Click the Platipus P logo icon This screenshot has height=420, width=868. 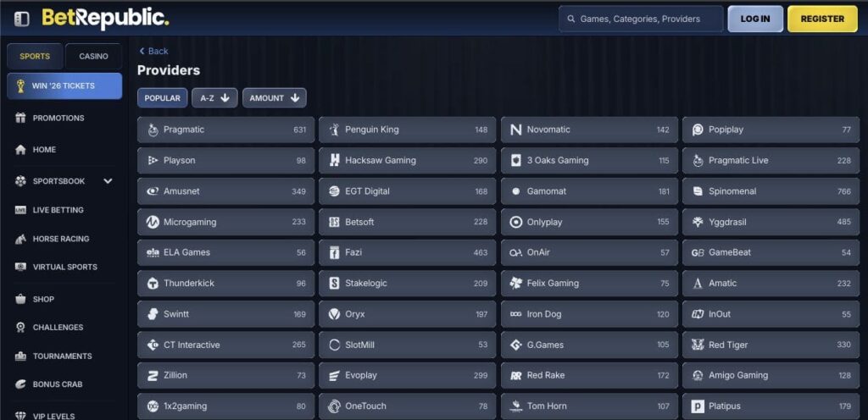(698, 406)
